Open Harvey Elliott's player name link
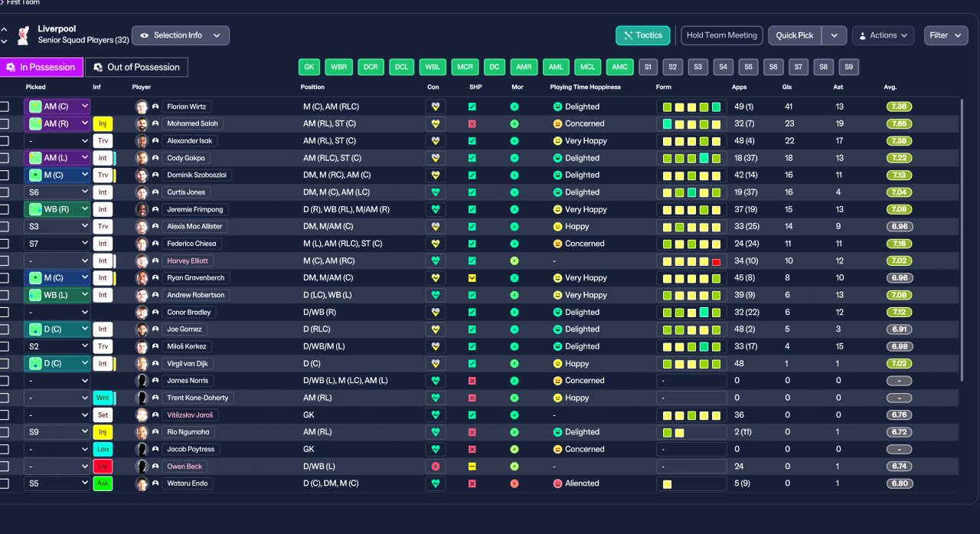 (x=188, y=260)
